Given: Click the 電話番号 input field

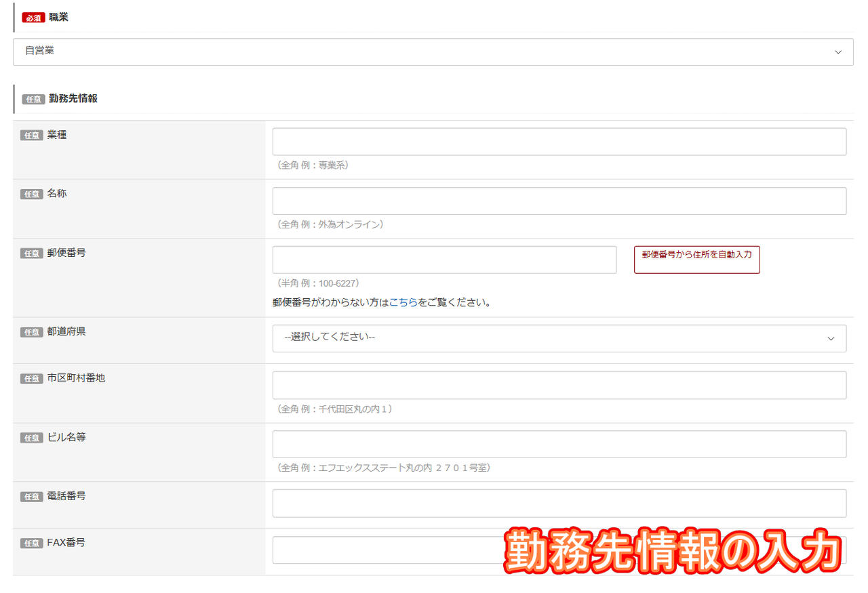Looking at the screenshot, I should click(559, 503).
